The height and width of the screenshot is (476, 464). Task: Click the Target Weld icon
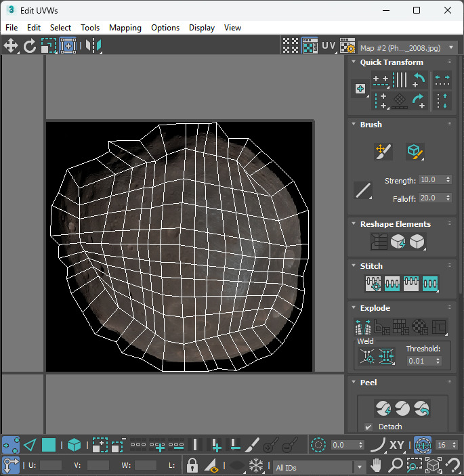[367, 355]
